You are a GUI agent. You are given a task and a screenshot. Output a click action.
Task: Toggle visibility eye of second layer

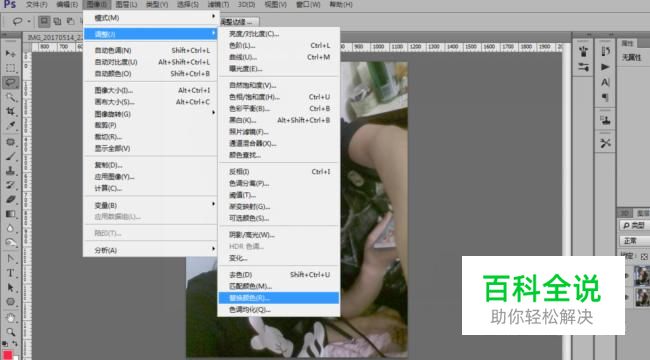click(627, 297)
